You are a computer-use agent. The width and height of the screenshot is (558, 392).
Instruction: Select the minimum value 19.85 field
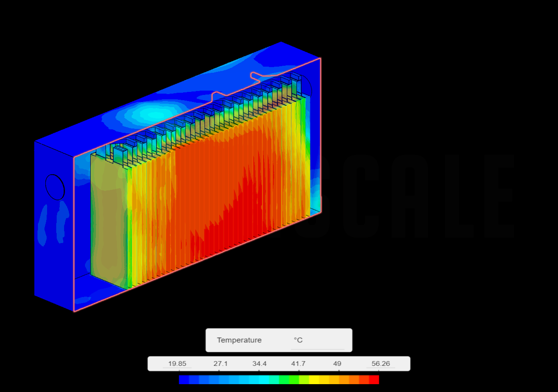tap(177, 363)
